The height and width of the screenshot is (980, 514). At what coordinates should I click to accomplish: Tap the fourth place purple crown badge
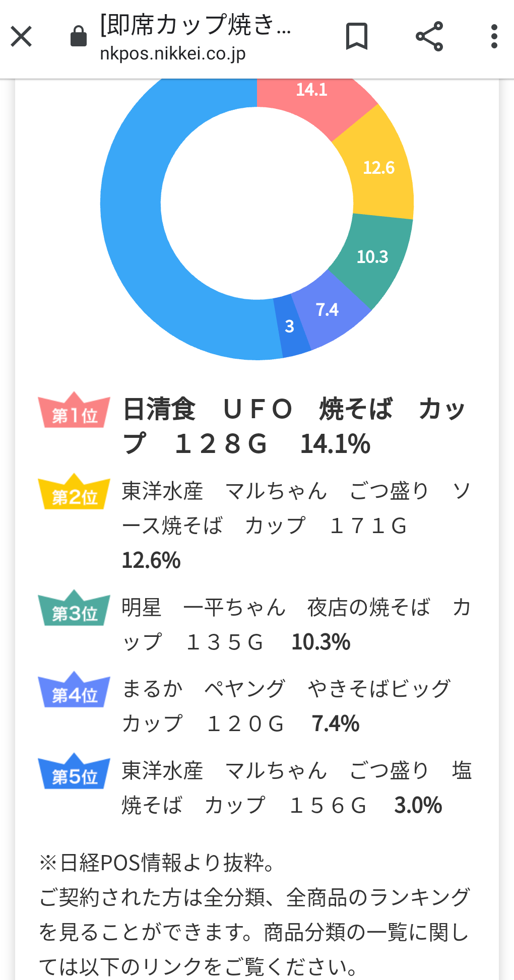(74, 690)
